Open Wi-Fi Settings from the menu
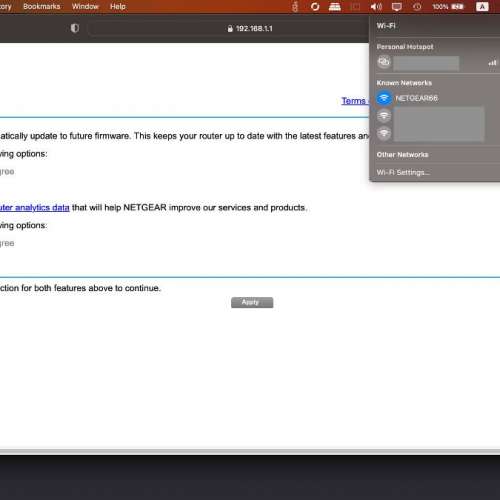The height and width of the screenshot is (500, 500). (x=403, y=172)
